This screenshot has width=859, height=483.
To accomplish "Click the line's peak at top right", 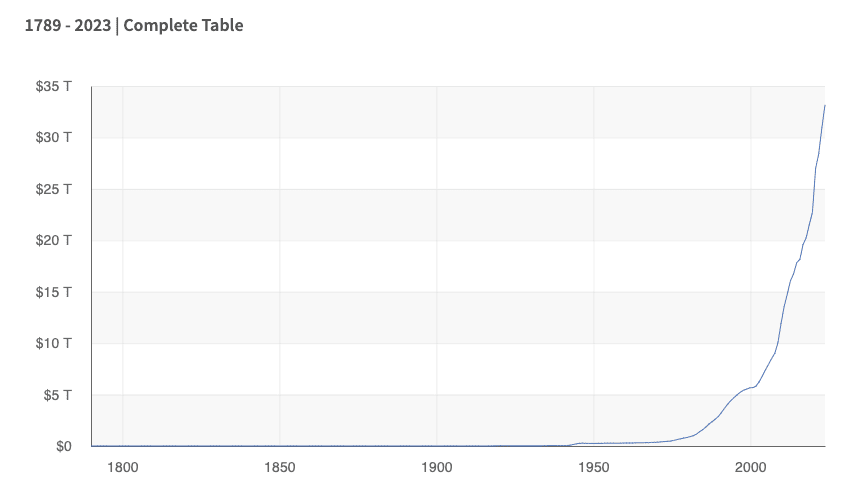I will (x=824, y=106).
